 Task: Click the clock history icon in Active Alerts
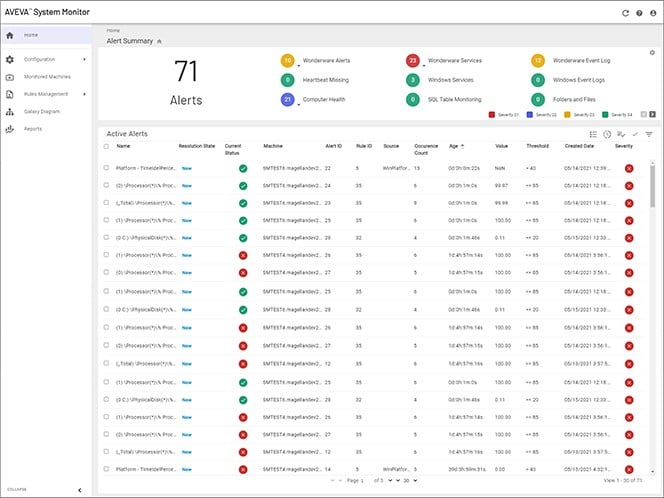[x=607, y=134]
